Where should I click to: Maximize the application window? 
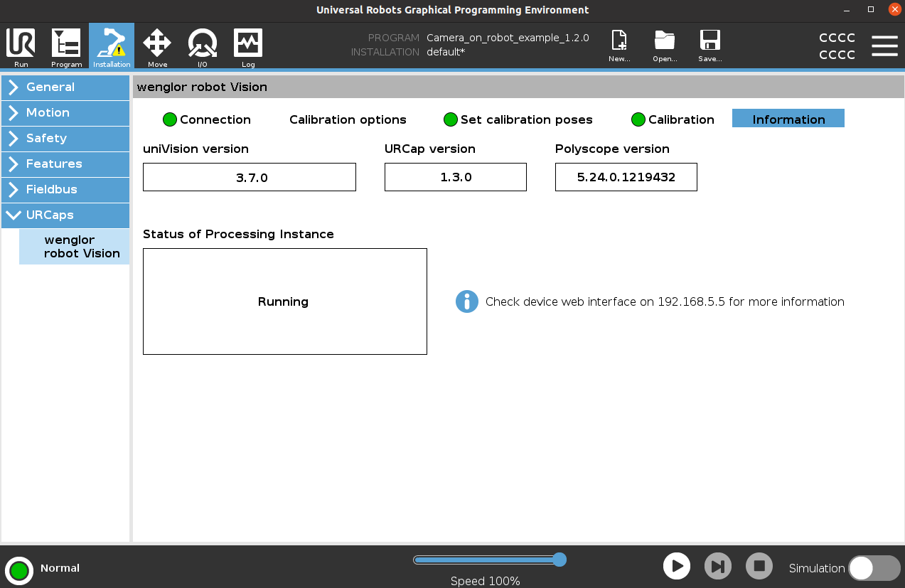coord(871,10)
